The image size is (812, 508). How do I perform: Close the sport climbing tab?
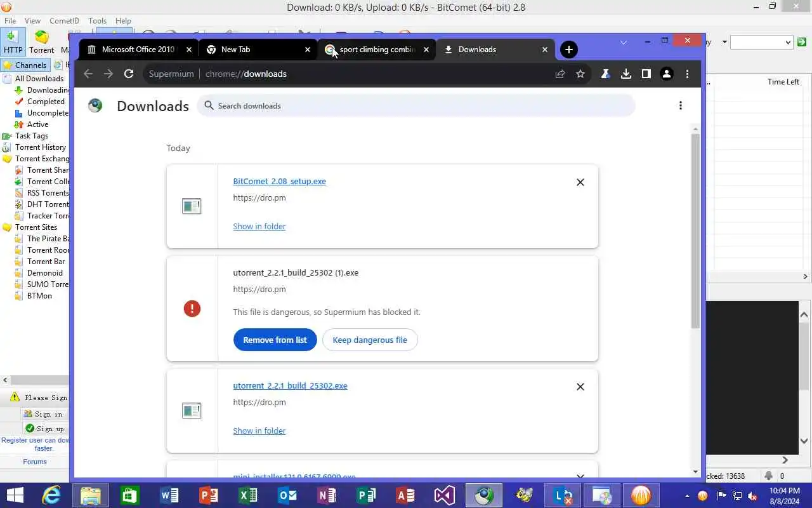(x=426, y=50)
